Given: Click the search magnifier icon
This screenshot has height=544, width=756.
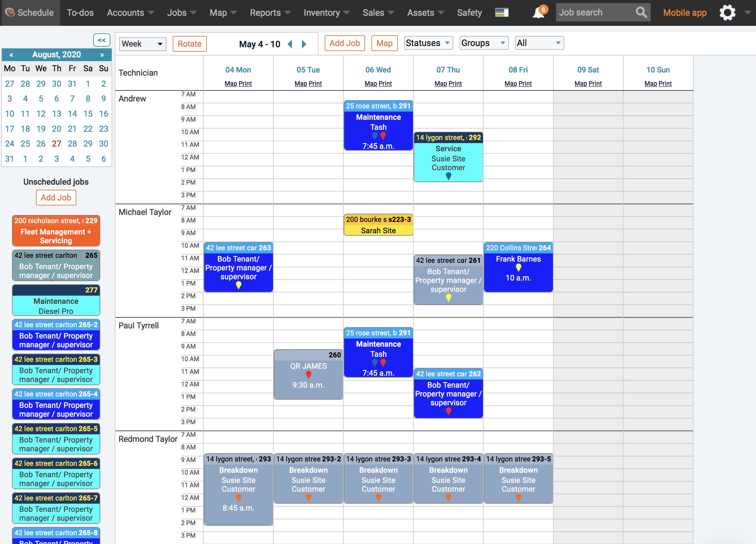Looking at the screenshot, I should click(x=642, y=12).
